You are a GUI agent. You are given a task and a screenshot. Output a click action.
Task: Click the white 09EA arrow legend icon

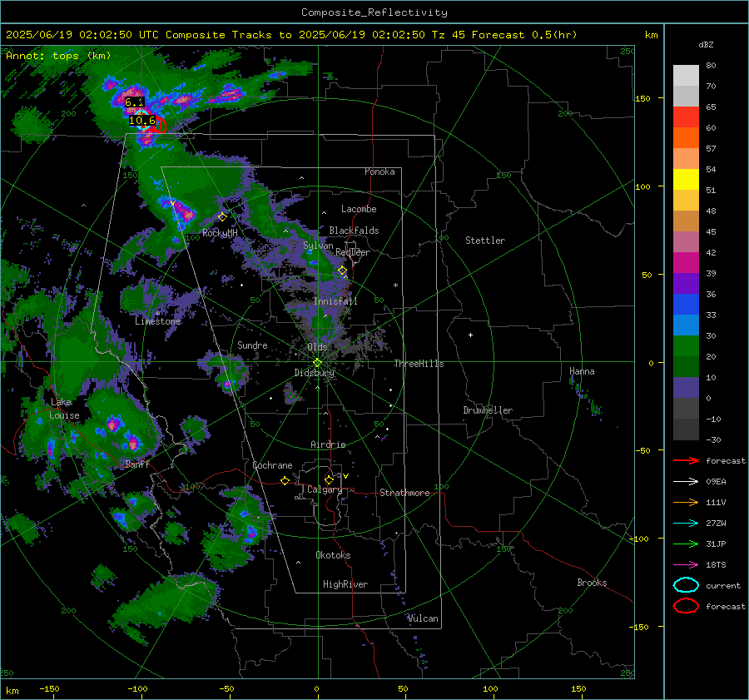tap(686, 482)
